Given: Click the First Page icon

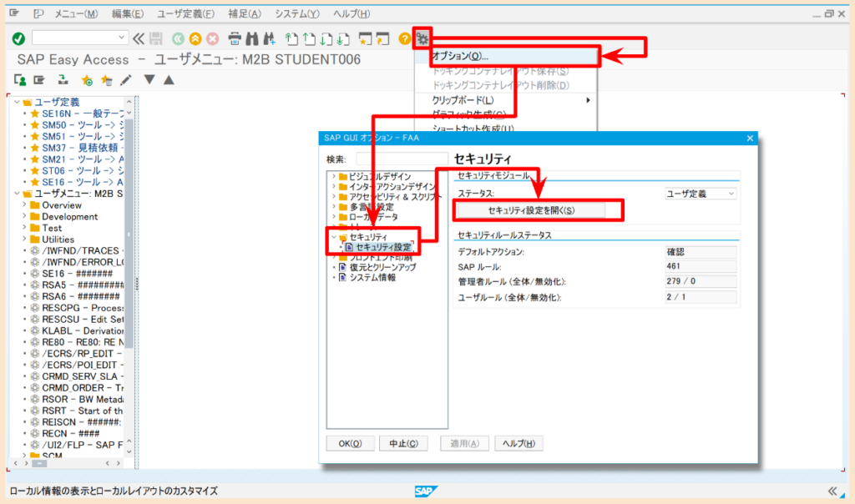Looking at the screenshot, I should pos(291,38).
